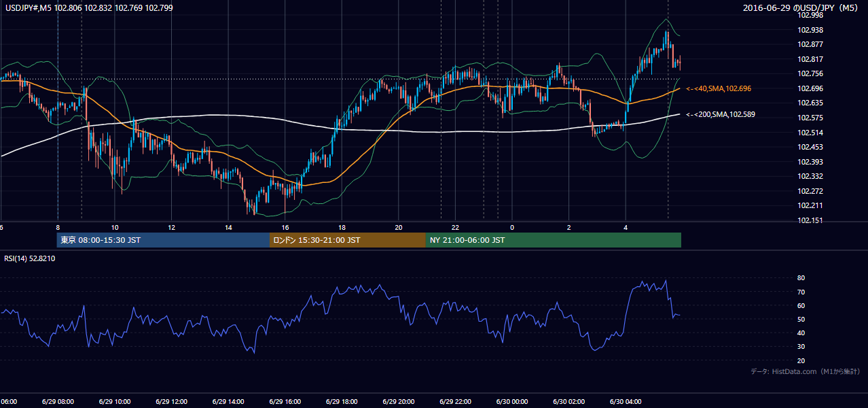Click price axis label 102.756
This screenshot has height=408, width=868.
(x=810, y=73)
